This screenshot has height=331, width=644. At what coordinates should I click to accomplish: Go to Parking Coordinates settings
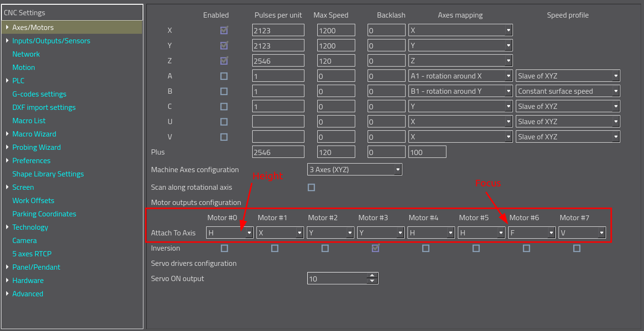pyautogui.click(x=44, y=214)
